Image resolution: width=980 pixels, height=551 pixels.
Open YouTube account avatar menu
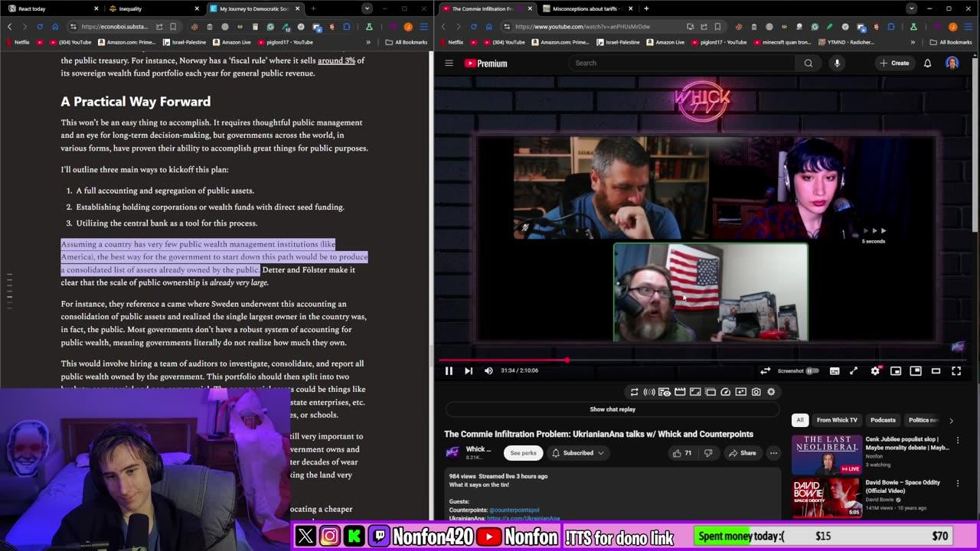tap(952, 63)
